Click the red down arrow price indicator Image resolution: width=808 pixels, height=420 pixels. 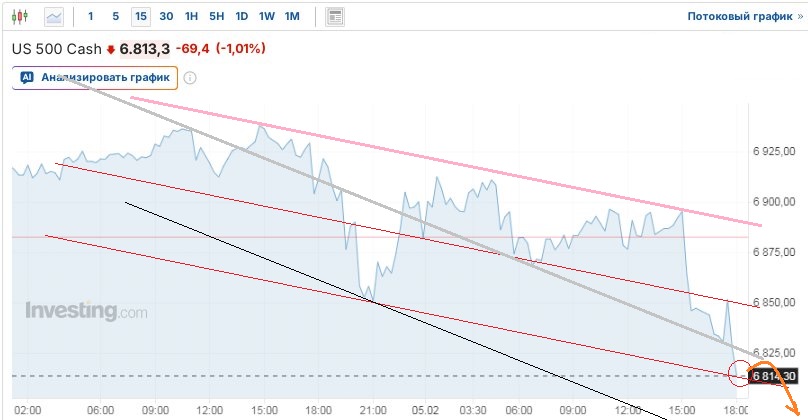pos(112,49)
